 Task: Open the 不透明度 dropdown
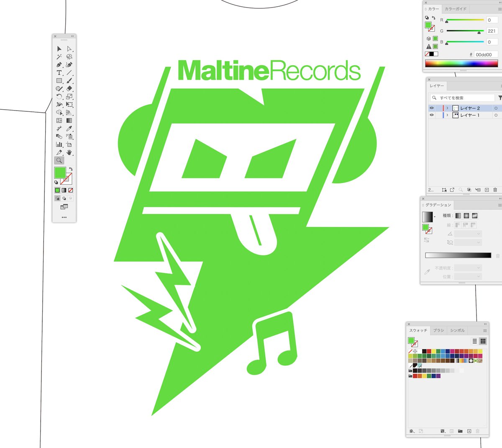pyautogui.click(x=479, y=268)
